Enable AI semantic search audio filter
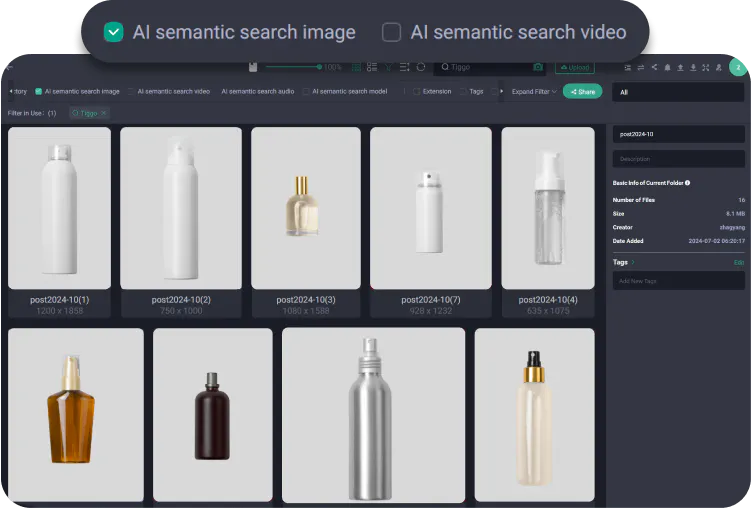 click(257, 91)
